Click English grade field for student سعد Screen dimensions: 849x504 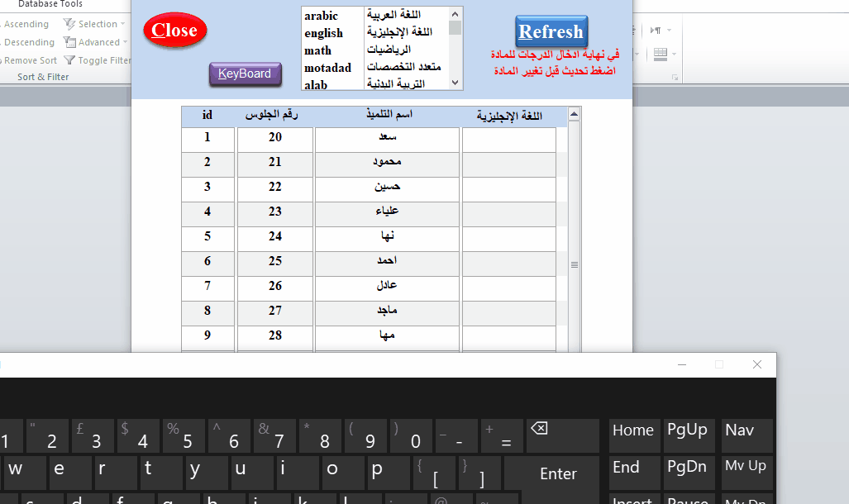[x=509, y=140]
